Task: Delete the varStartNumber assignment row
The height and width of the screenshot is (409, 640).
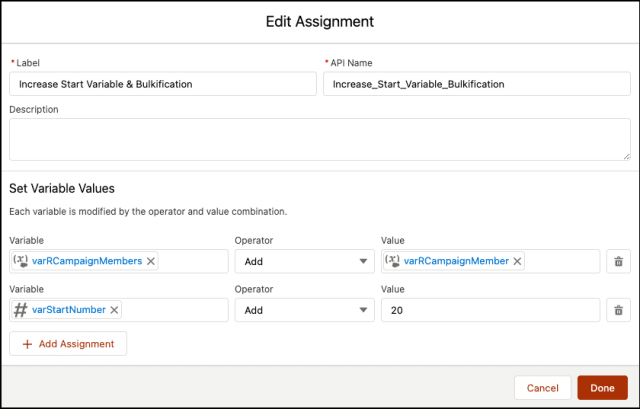Action: pos(618,310)
